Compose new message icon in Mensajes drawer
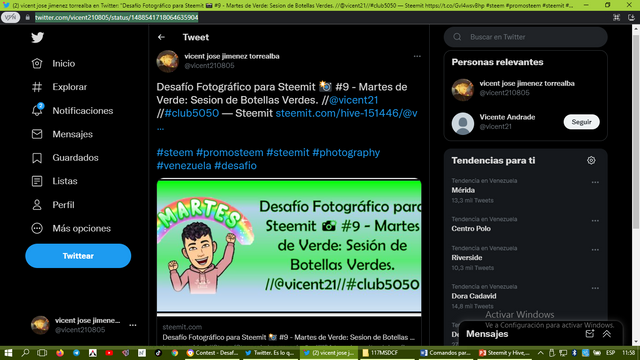The image size is (640, 360). [589, 334]
